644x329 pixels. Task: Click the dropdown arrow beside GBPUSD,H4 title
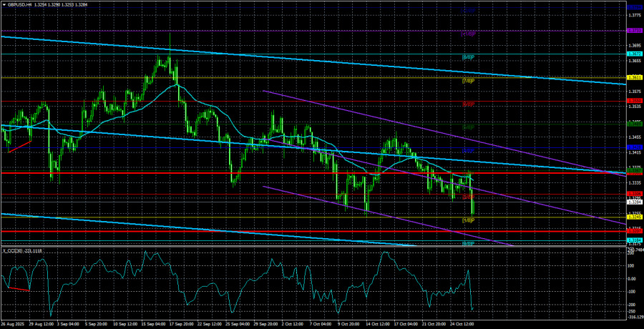(x=4, y=4)
